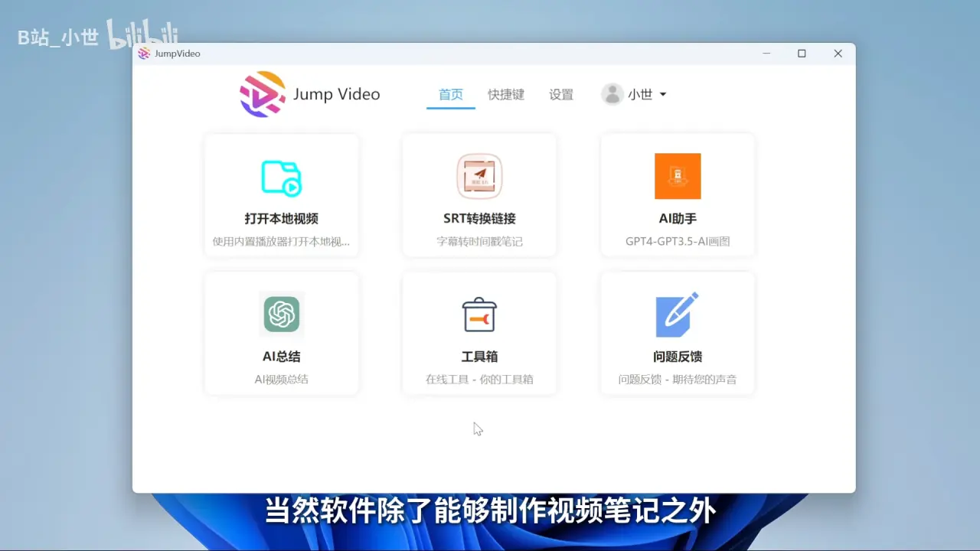The image size is (980, 551).
Task: Click the green AI总结 ChatGPT icon
Action: point(281,314)
